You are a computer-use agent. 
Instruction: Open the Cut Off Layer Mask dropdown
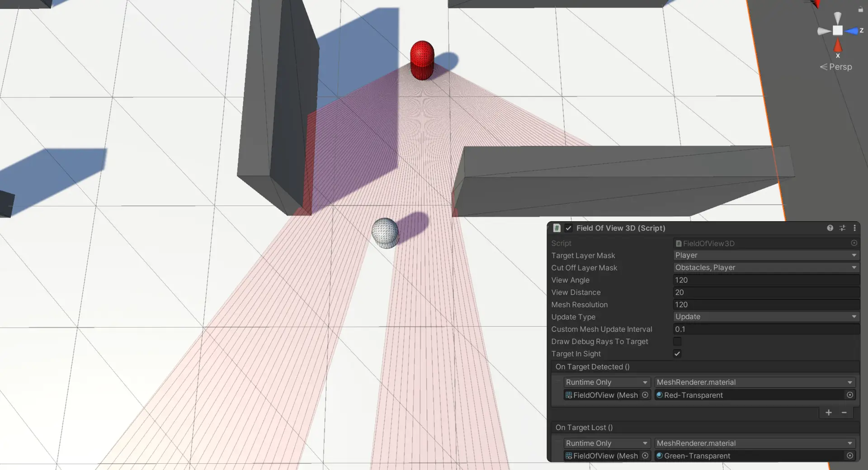click(x=766, y=268)
